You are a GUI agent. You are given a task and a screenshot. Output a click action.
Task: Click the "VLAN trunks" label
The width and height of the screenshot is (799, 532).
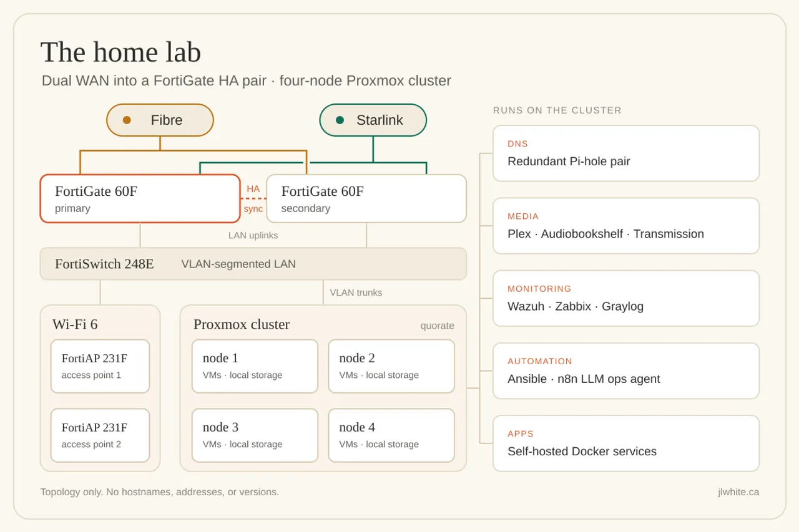[x=356, y=293]
